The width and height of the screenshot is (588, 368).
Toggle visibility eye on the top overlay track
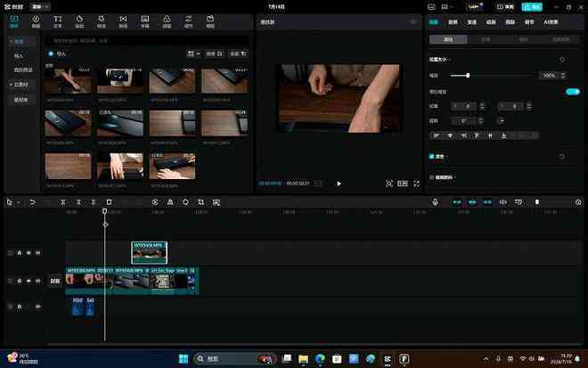(29, 253)
